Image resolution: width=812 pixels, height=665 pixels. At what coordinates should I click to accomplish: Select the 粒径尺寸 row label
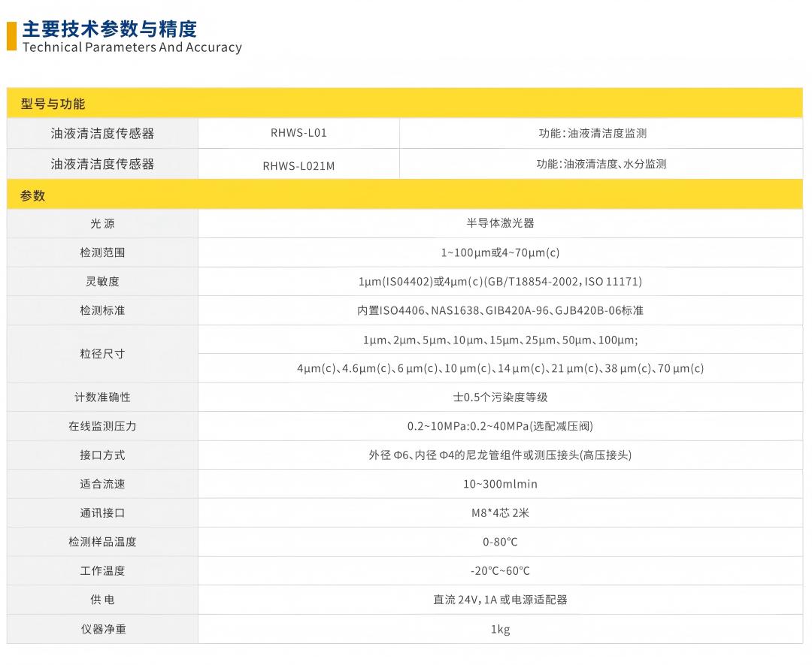pos(102,354)
